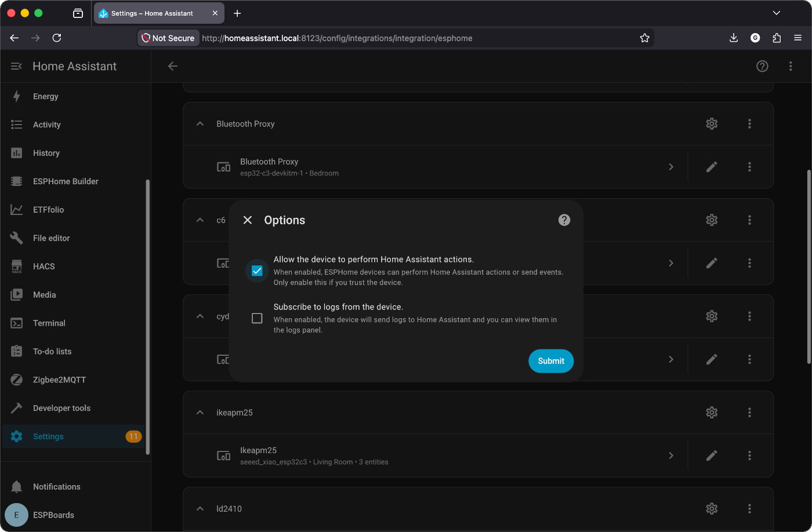812x532 pixels.
Task: Edit the cyd device with pencil icon
Action: click(712, 359)
